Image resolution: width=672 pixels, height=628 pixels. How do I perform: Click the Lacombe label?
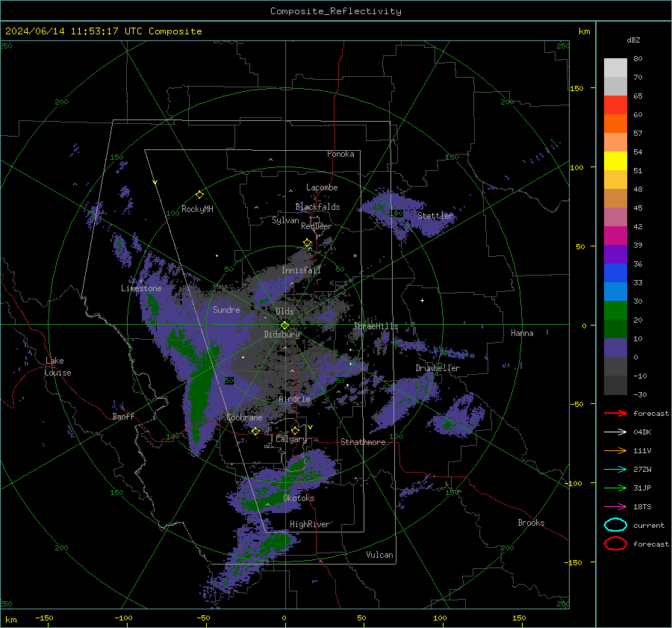[322, 187]
